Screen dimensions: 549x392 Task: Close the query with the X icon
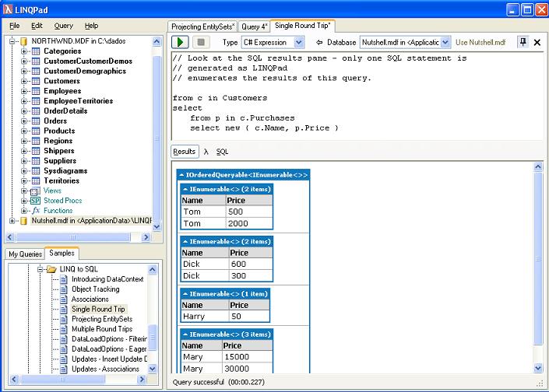(537, 43)
